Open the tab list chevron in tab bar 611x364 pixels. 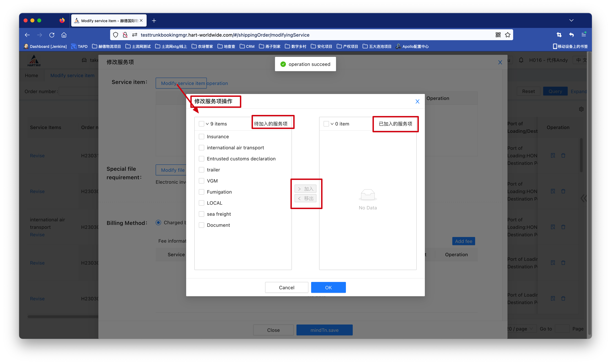coord(571,20)
